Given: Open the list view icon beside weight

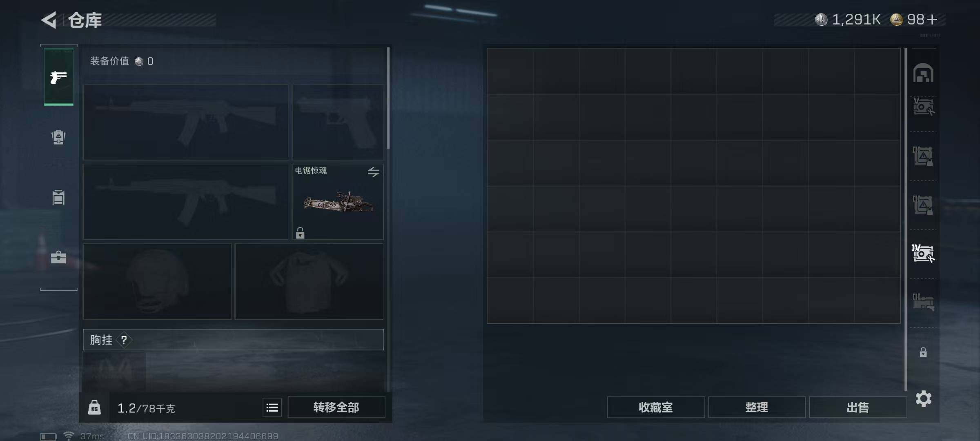Looking at the screenshot, I should (272, 408).
